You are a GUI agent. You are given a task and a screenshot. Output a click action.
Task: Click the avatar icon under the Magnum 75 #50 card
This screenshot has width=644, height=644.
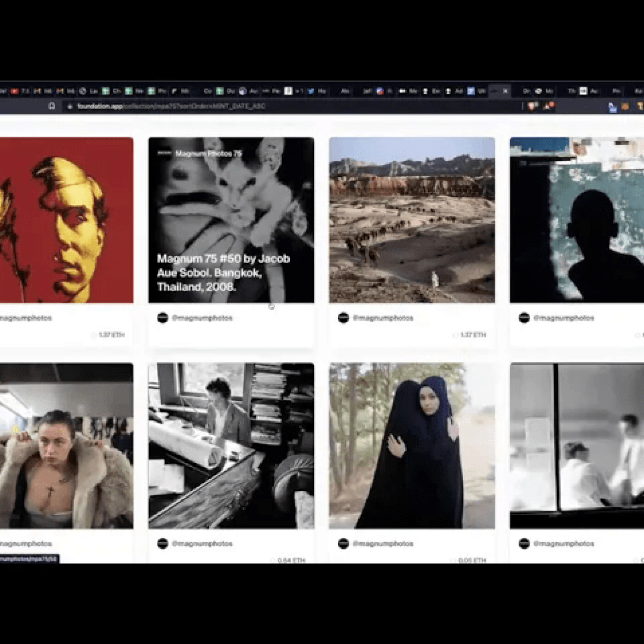[163, 318]
